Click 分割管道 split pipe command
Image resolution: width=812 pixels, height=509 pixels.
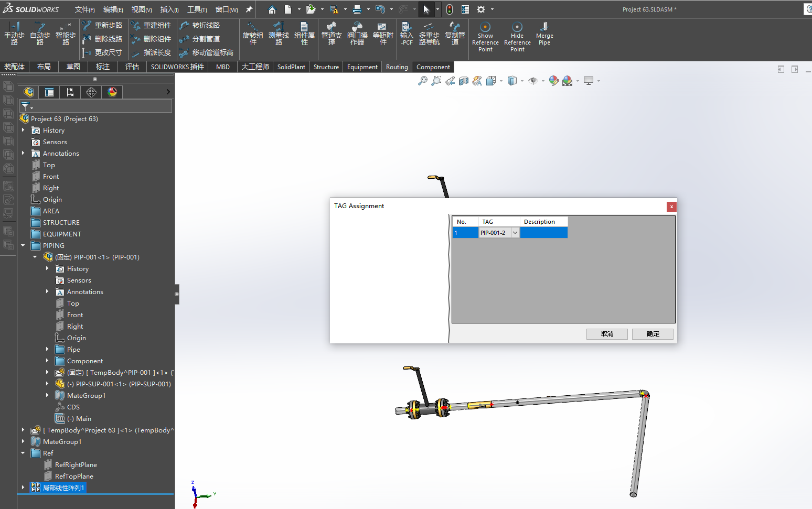click(x=200, y=39)
